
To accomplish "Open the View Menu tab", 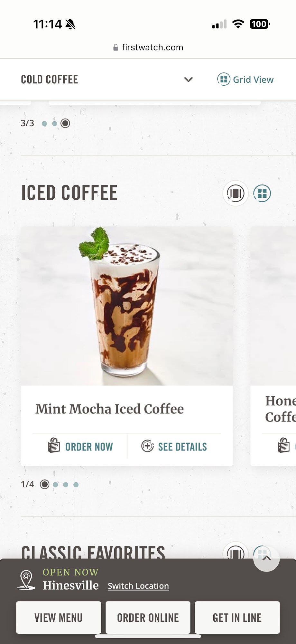I will (x=59, y=618).
